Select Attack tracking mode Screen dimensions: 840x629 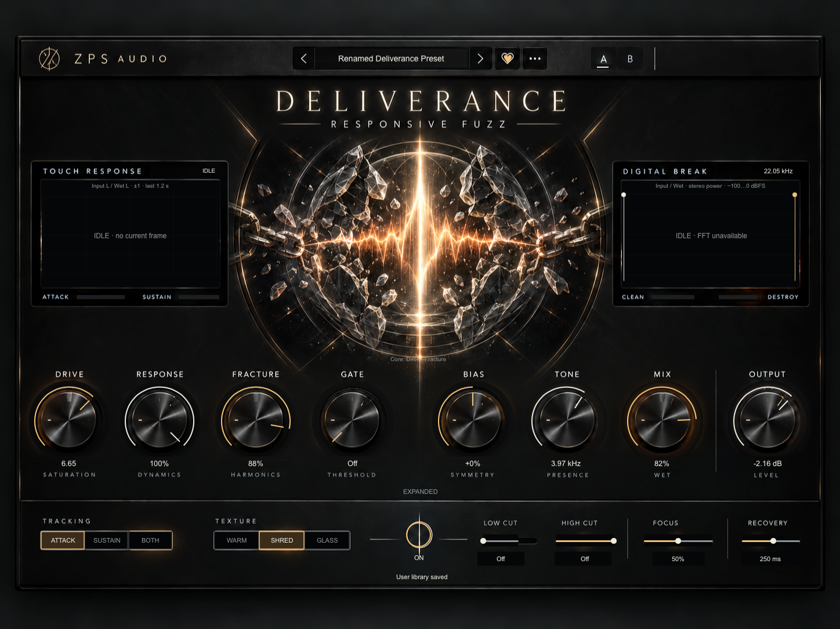tap(63, 540)
